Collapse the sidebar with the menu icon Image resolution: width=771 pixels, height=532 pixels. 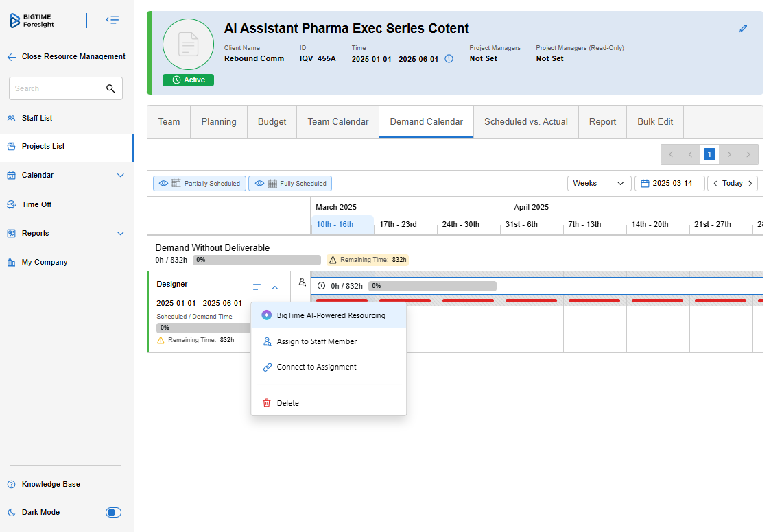(112, 21)
